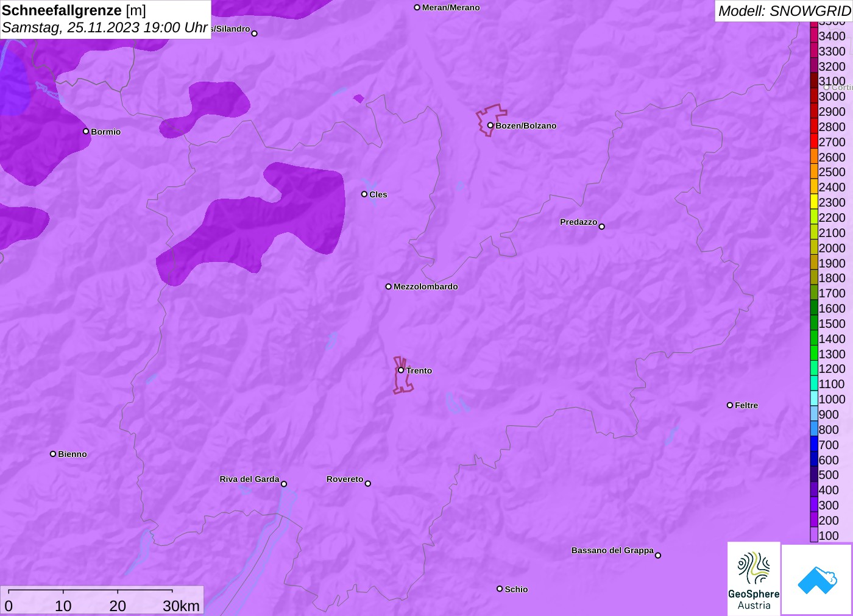
Task: Click the Bozen/Bolzano city marker
Action: pos(490,126)
